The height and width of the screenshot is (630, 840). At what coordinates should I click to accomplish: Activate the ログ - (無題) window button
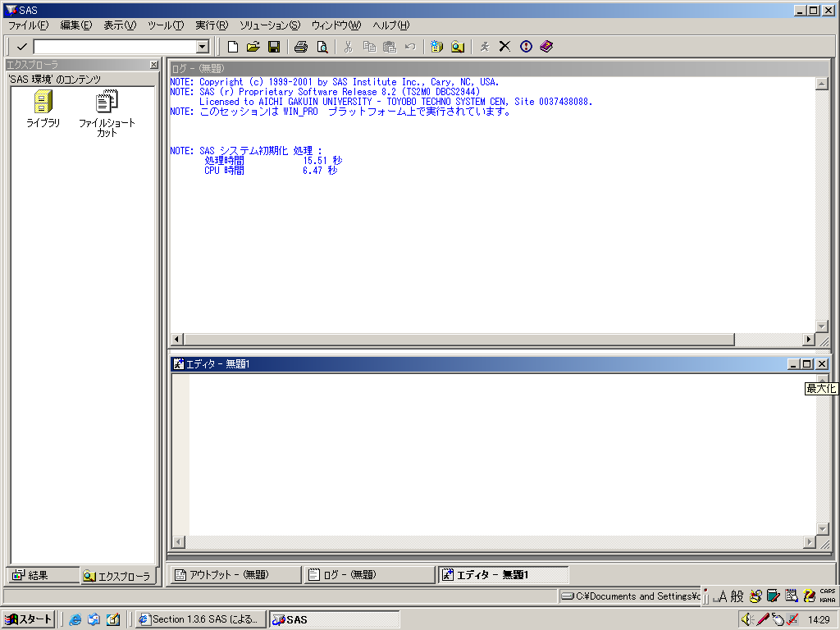point(369,575)
